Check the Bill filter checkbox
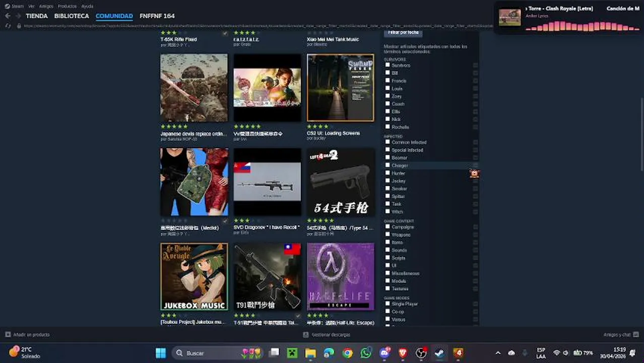The image size is (644, 363). click(388, 73)
